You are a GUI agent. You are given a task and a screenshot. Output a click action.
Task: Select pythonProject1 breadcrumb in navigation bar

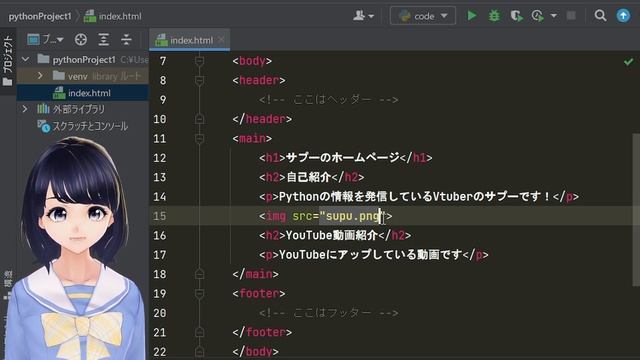40,16
